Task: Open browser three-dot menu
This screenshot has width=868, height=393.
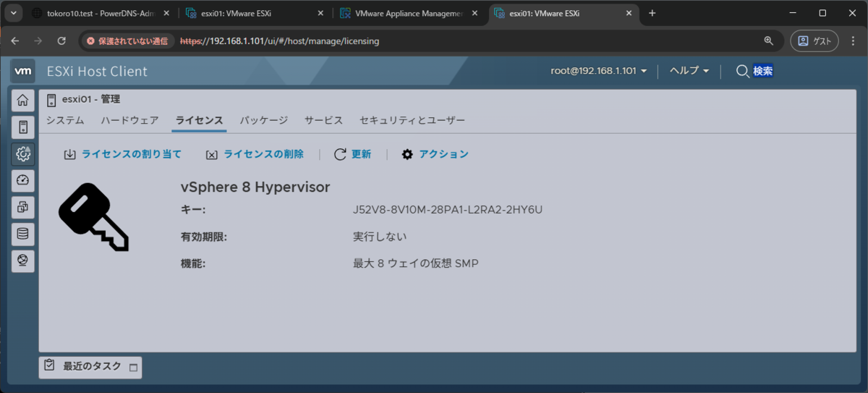Action: pos(853,41)
